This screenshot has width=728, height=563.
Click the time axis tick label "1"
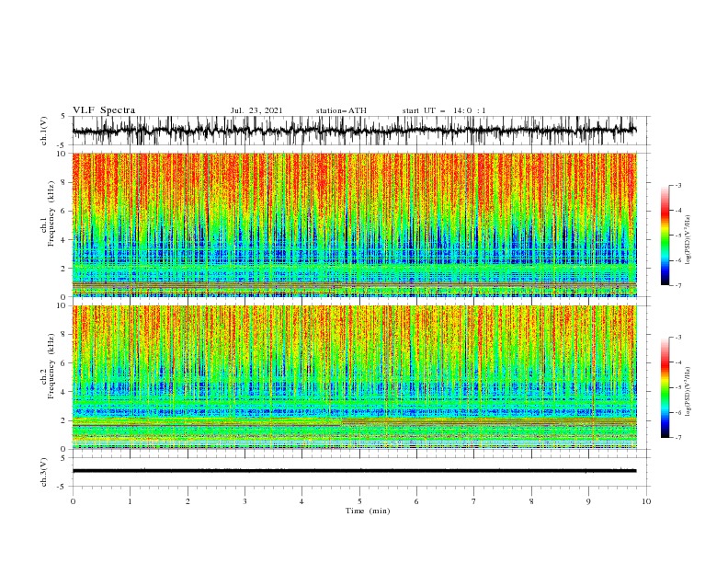(130, 501)
